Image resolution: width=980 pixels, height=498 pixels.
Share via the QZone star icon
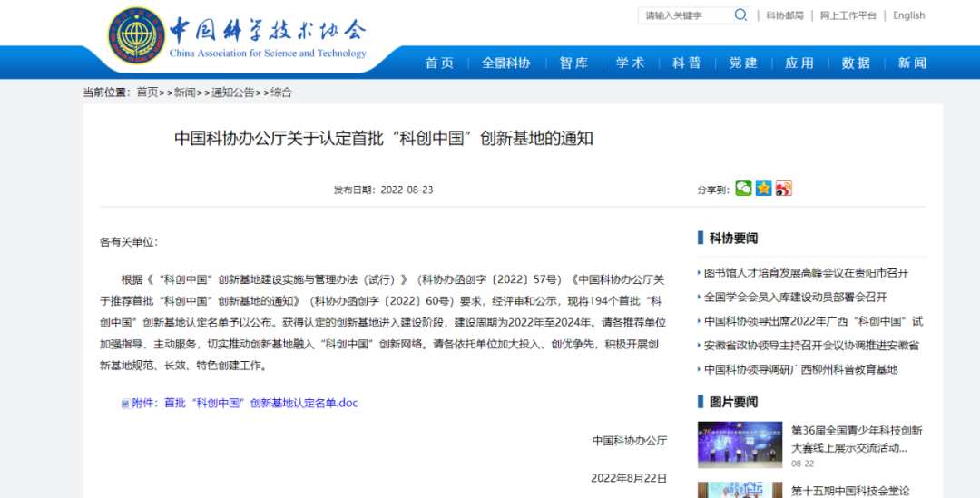(x=764, y=188)
